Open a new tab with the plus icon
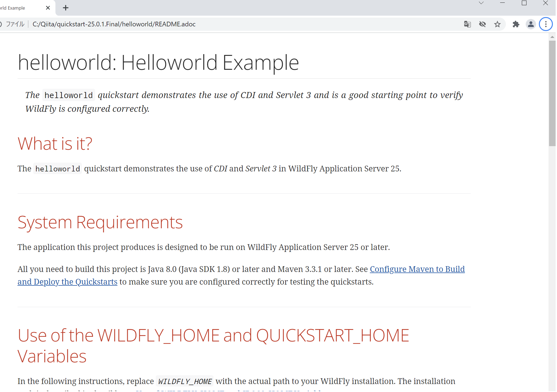Viewport: 557px width, 392px height. coord(65,8)
